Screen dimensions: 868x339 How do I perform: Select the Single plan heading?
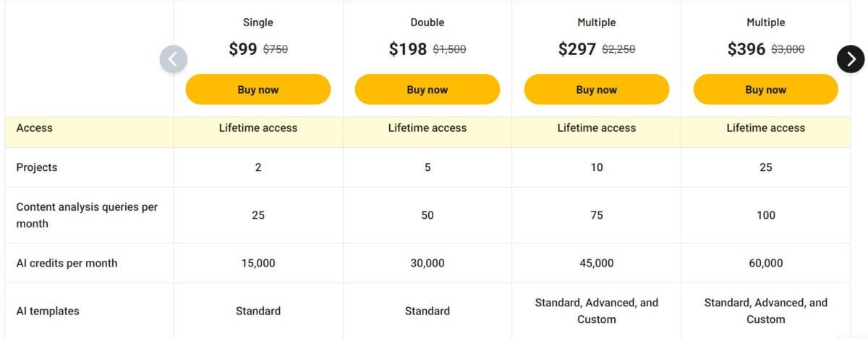point(258,22)
